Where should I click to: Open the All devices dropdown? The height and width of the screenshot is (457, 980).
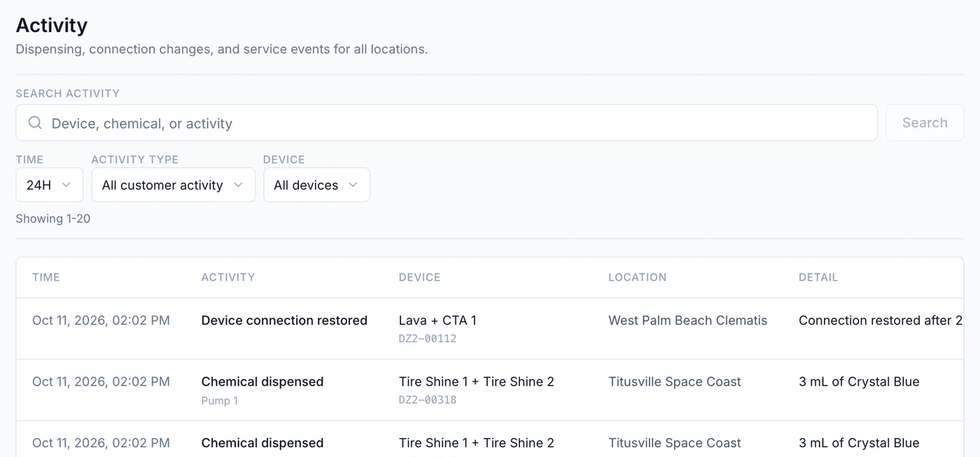[x=316, y=185]
